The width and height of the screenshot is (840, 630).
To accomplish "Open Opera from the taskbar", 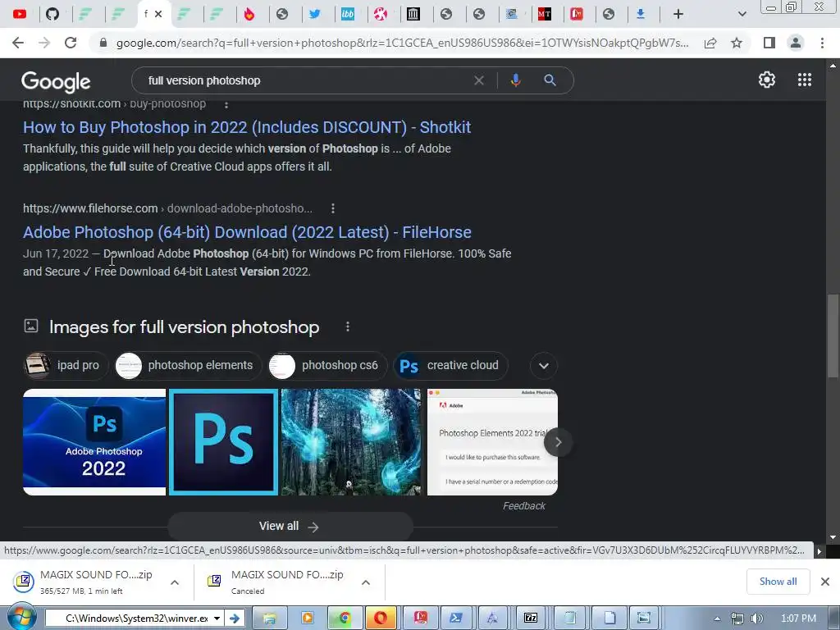I will 381,619.
